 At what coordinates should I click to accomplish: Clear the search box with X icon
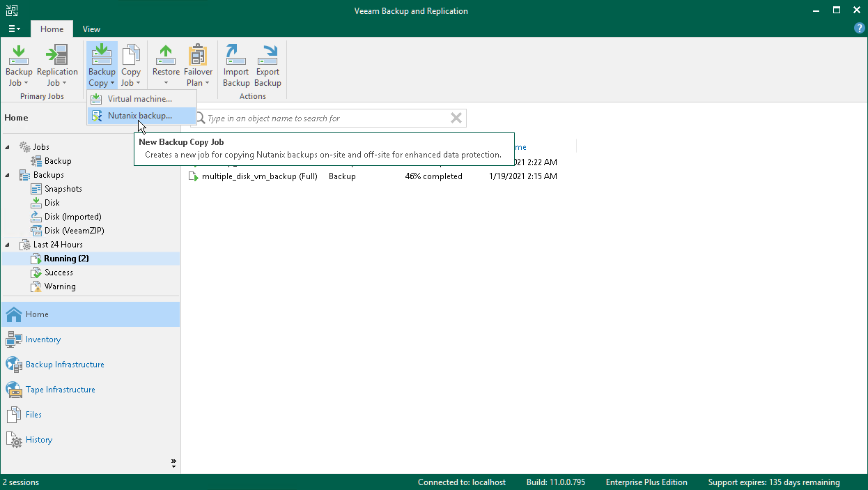click(456, 118)
